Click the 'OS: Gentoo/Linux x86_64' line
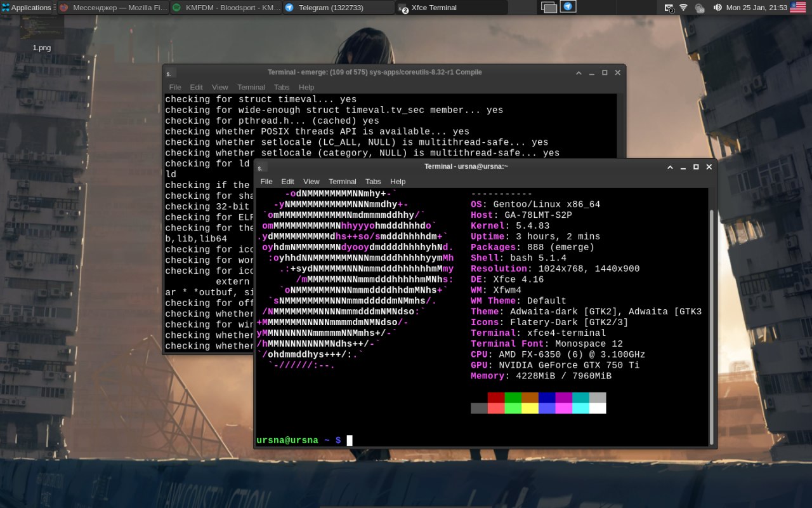The image size is (812, 508). pyautogui.click(x=535, y=204)
